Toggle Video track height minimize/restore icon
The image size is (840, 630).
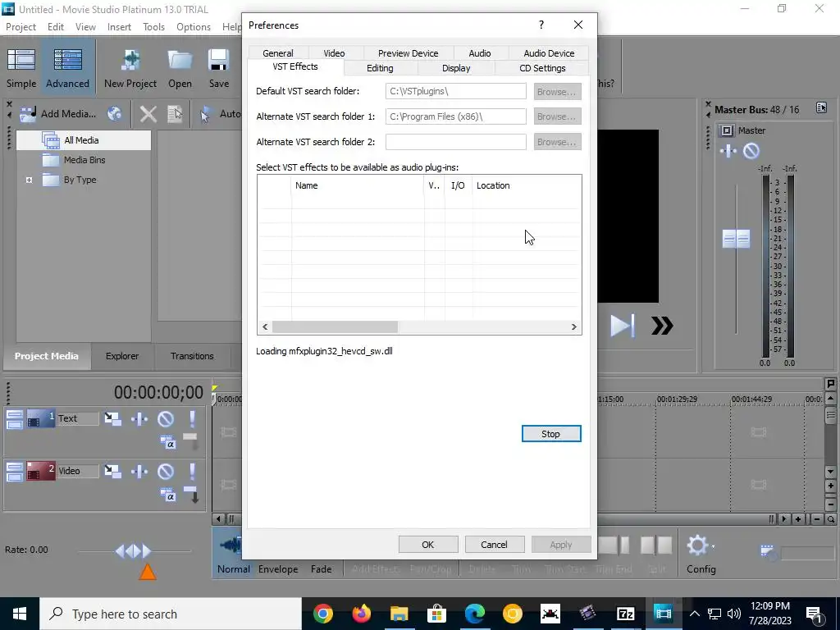coord(15,472)
